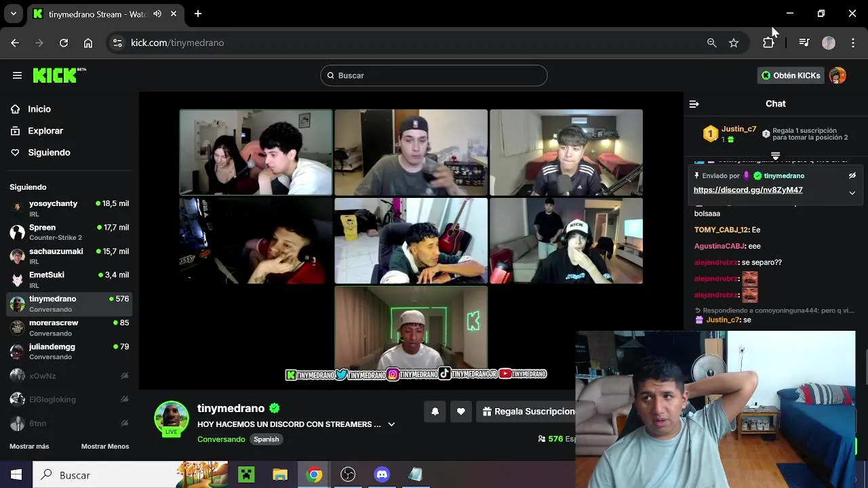Expand the stream title dropdown chevron

coord(391,424)
